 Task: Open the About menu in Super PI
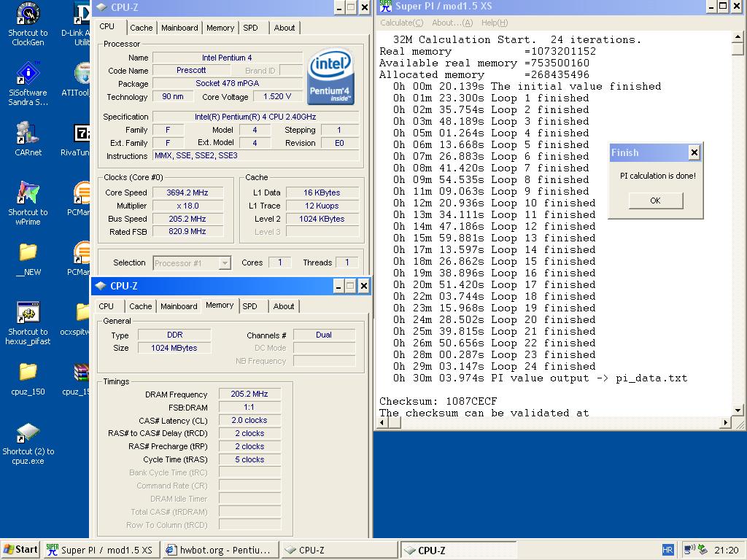452,23
